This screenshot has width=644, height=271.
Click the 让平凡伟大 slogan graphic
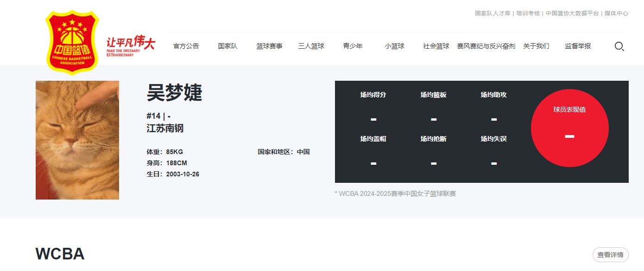[131, 46]
